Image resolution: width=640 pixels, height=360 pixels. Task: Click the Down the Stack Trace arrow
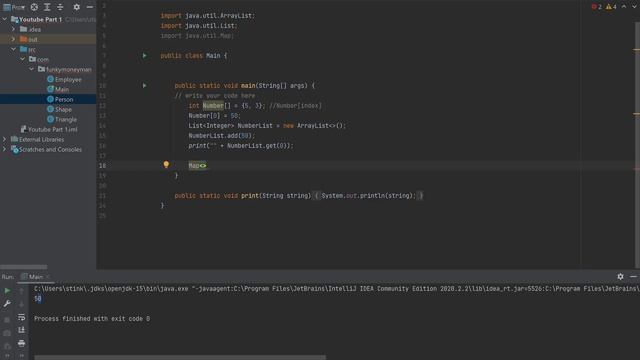click(22, 304)
